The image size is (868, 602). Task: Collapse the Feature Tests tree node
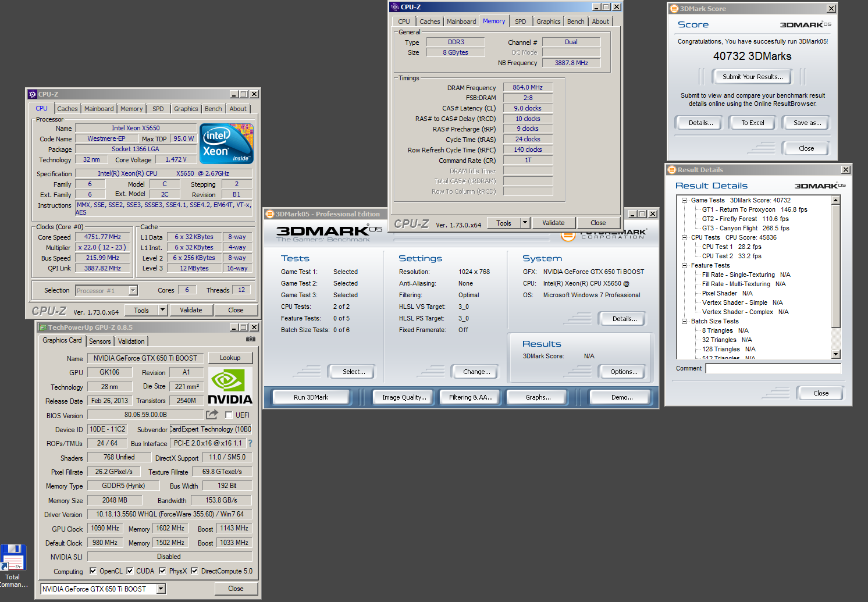pos(685,265)
